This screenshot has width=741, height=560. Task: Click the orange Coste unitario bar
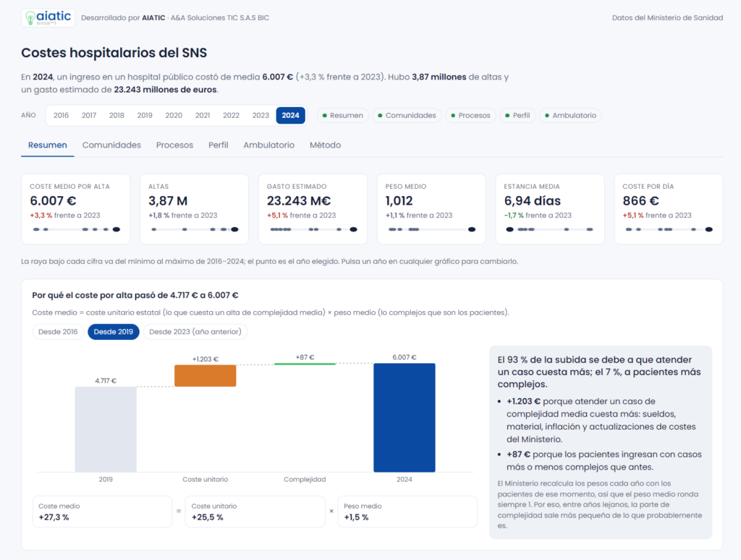coord(205,376)
